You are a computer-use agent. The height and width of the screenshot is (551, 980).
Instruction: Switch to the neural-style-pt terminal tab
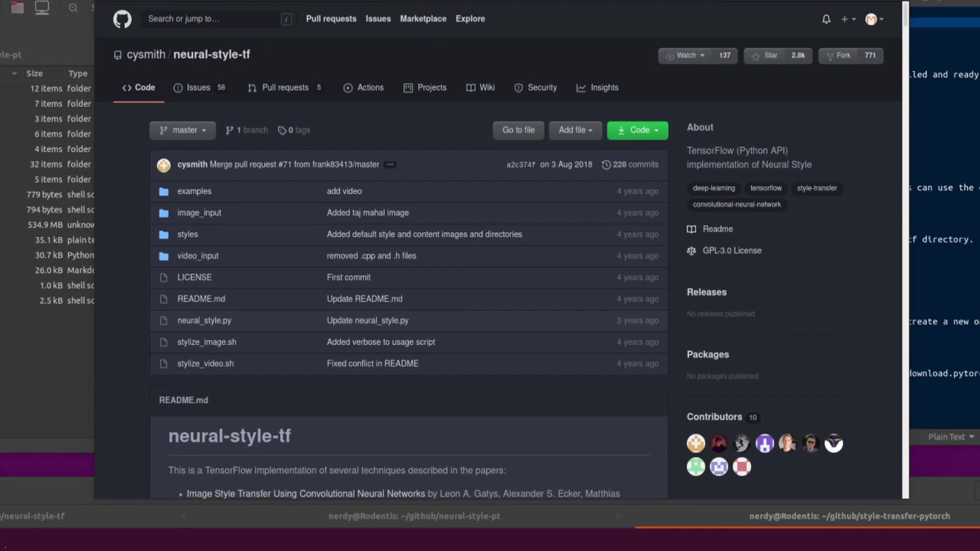point(414,516)
